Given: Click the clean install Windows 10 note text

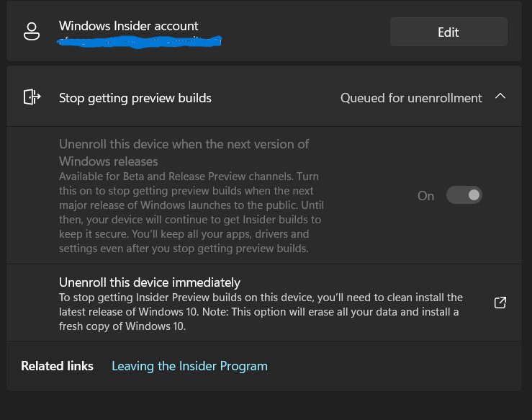Looking at the screenshot, I should pos(260,311).
